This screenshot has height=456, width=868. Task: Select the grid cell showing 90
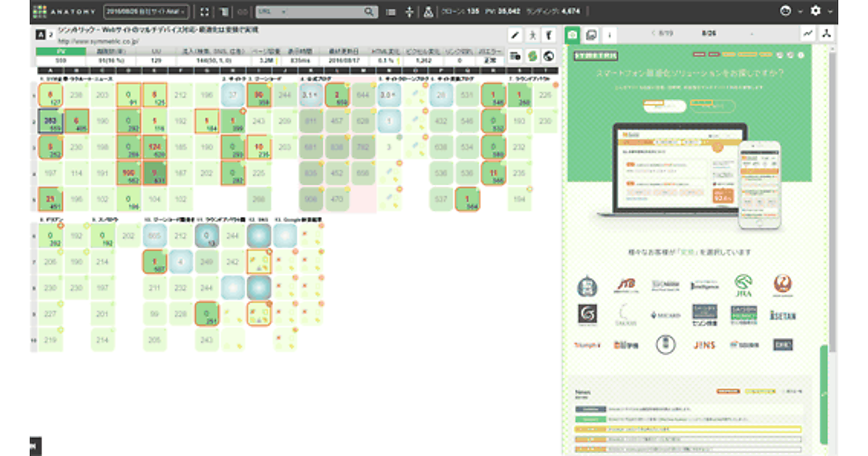(x=258, y=96)
